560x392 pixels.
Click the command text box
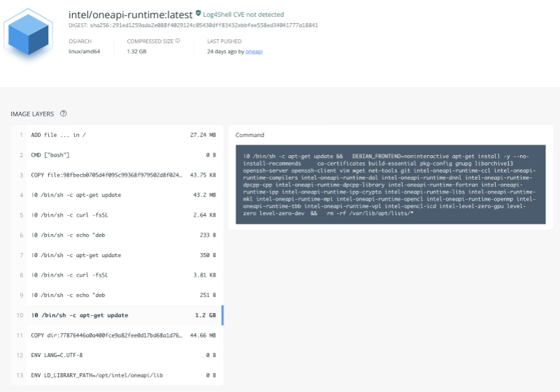pyautogui.click(x=390, y=184)
